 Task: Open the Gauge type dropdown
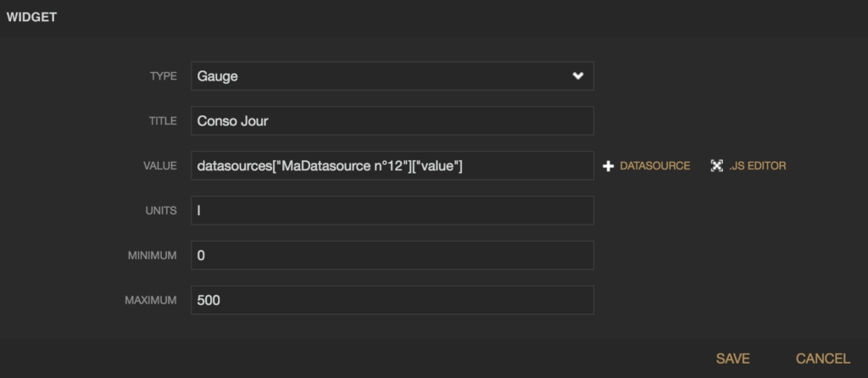pyautogui.click(x=392, y=75)
